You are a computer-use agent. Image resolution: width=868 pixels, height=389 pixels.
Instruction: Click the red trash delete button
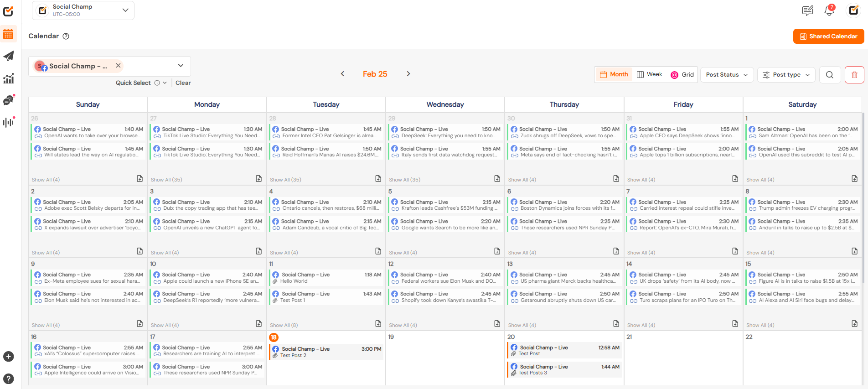pos(854,75)
